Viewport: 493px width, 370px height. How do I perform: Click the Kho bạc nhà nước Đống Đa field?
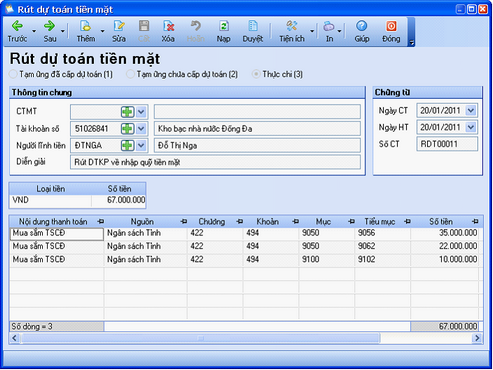point(257,129)
